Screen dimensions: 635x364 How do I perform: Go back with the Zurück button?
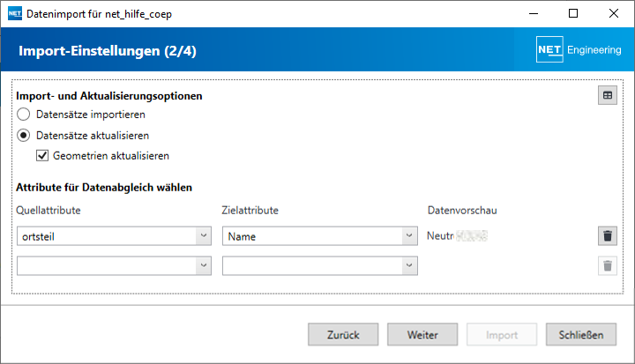(x=343, y=334)
